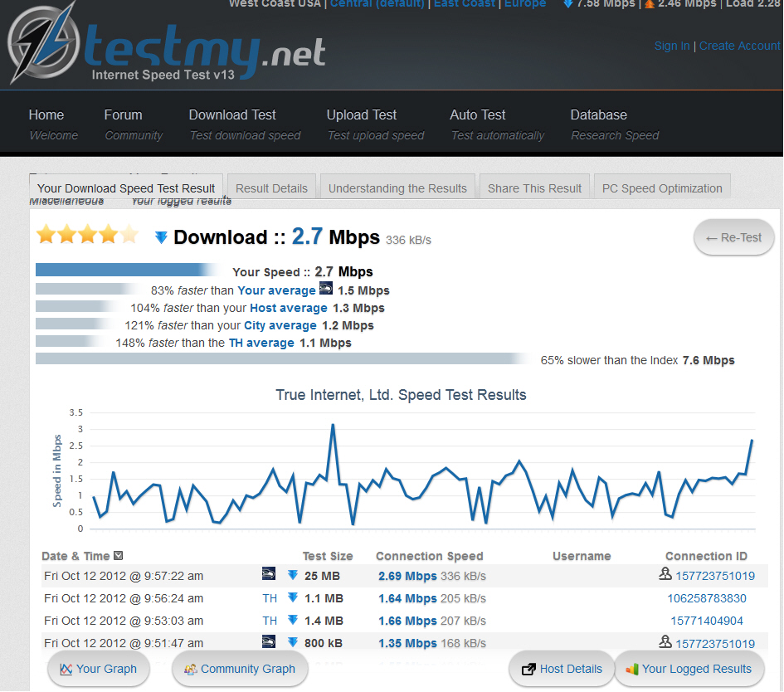The height and width of the screenshot is (692, 784).
Task: Open the PC Speed Optimization tab
Action: tap(662, 188)
